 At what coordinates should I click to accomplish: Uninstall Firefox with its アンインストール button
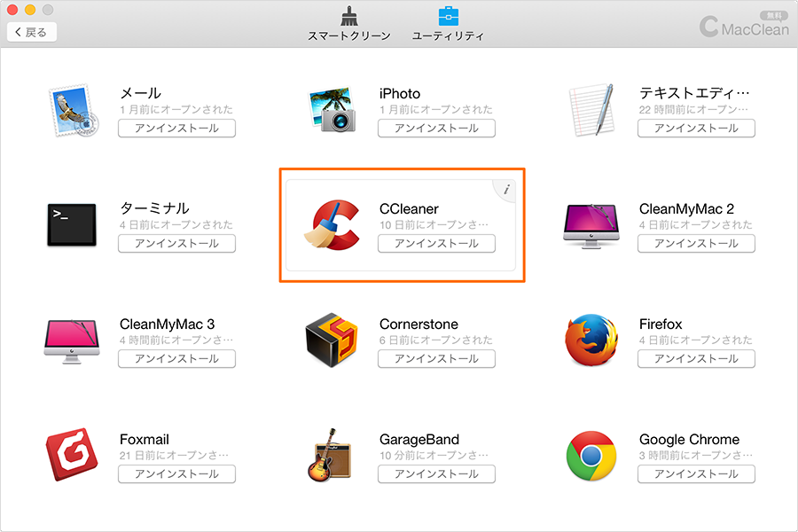click(696, 358)
